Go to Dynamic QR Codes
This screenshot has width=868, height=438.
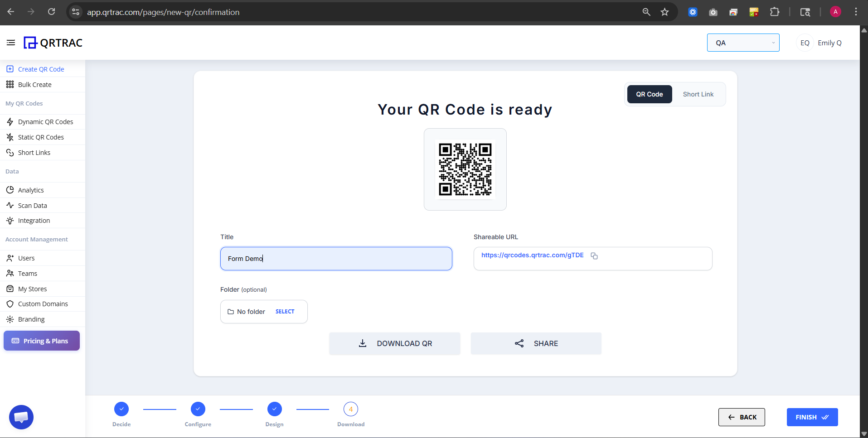45,122
